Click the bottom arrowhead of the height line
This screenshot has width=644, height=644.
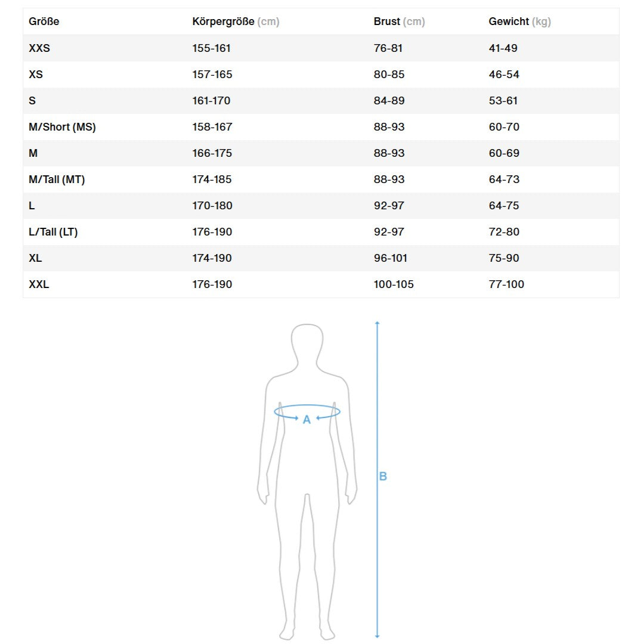[x=377, y=636]
